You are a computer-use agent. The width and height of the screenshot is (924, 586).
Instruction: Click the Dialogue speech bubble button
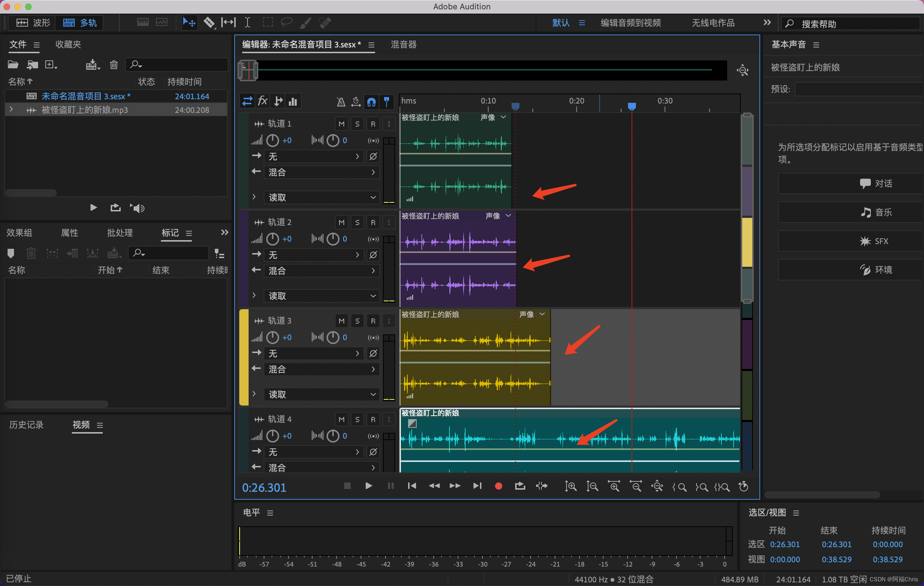point(875,184)
